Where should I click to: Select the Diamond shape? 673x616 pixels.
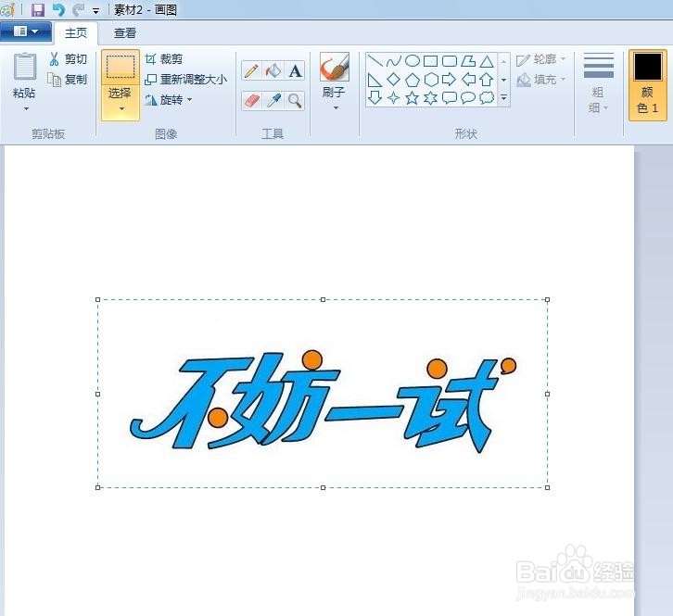(394, 80)
